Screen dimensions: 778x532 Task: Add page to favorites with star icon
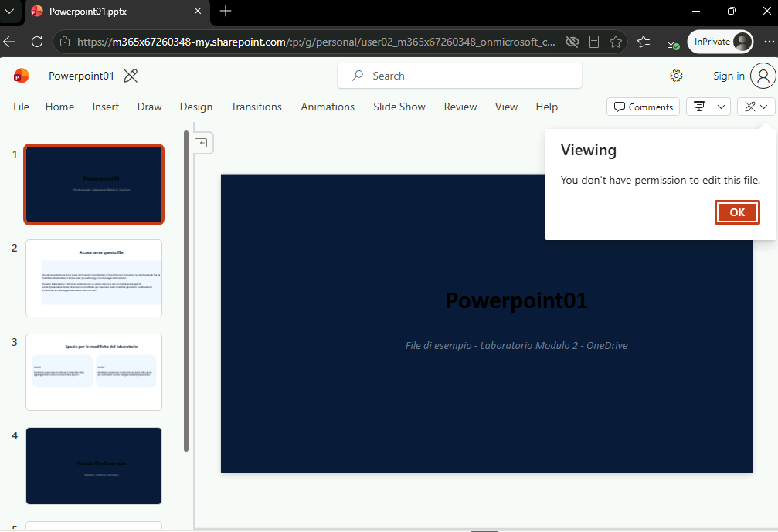pyautogui.click(x=616, y=42)
